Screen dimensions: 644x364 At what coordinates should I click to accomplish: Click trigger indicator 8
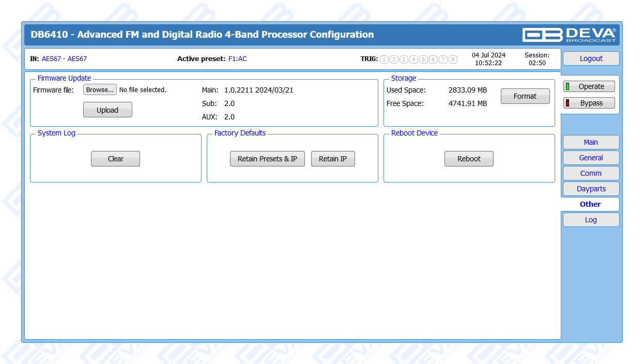tap(453, 59)
